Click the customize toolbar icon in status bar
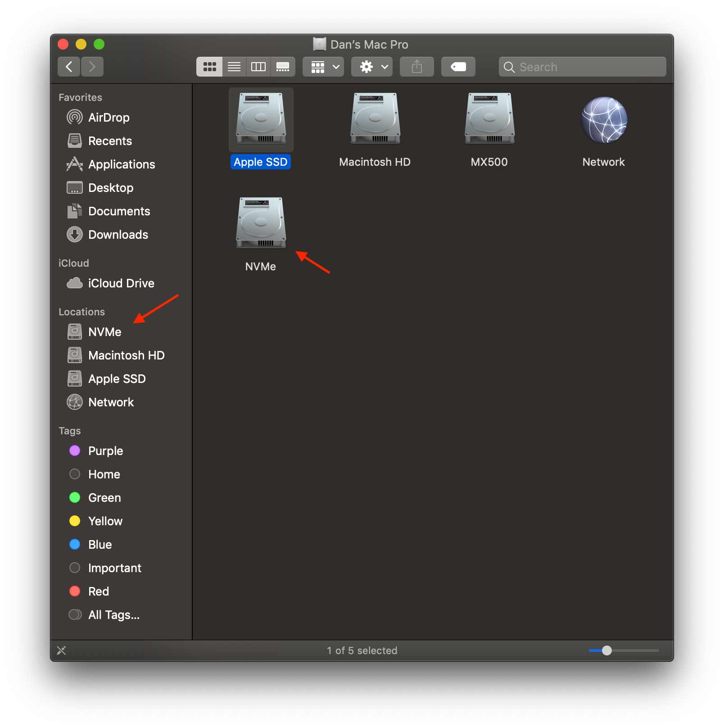Viewport: 724px width, 728px height. 62,651
